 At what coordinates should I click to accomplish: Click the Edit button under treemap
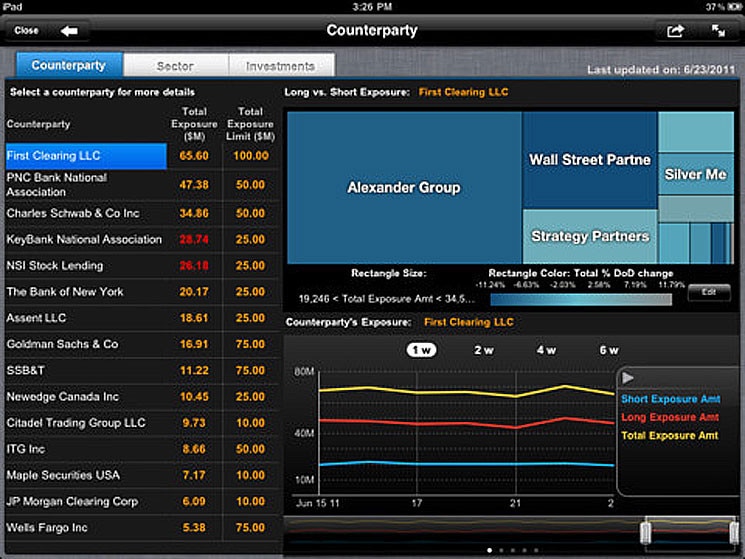708,291
